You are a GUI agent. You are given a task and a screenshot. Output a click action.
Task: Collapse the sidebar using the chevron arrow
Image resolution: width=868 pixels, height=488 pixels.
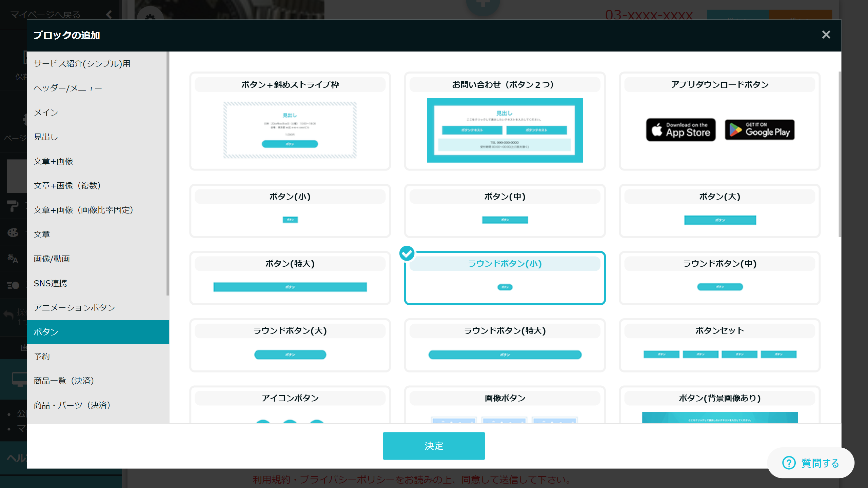[x=108, y=14]
